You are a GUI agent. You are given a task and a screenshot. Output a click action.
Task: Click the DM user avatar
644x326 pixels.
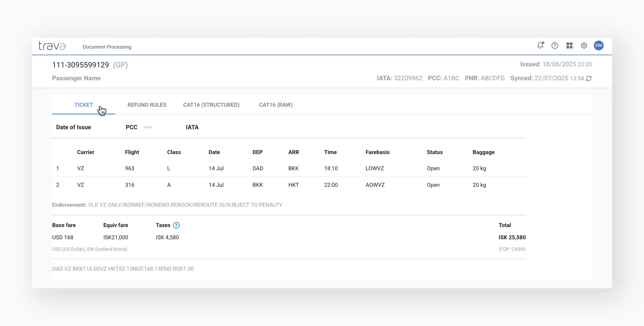(598, 46)
